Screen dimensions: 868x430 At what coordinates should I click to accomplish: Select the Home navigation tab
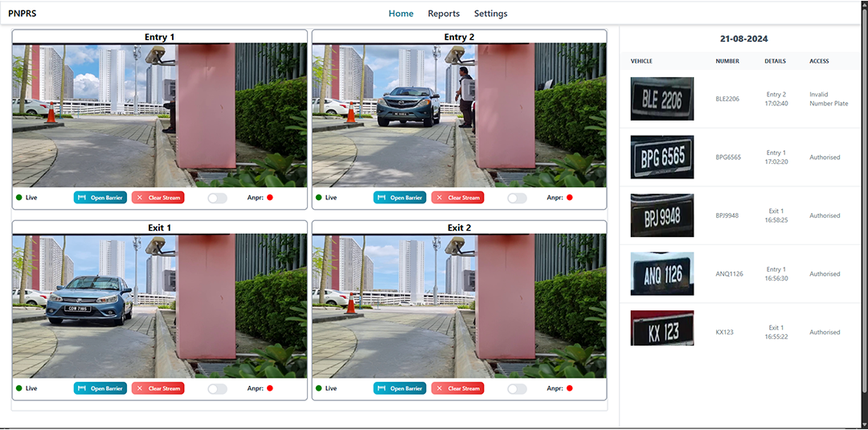point(401,14)
